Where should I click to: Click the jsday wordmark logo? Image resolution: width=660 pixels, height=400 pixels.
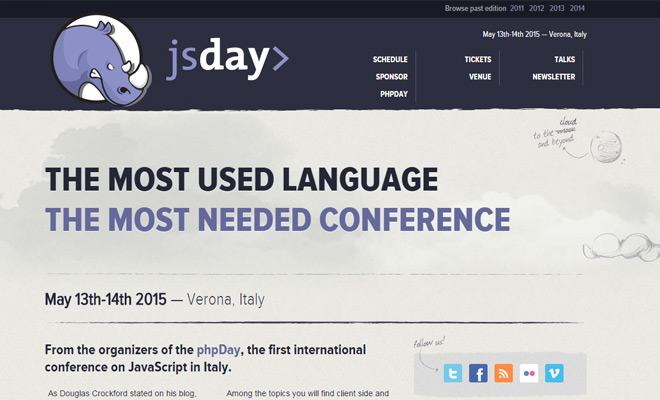(228, 59)
